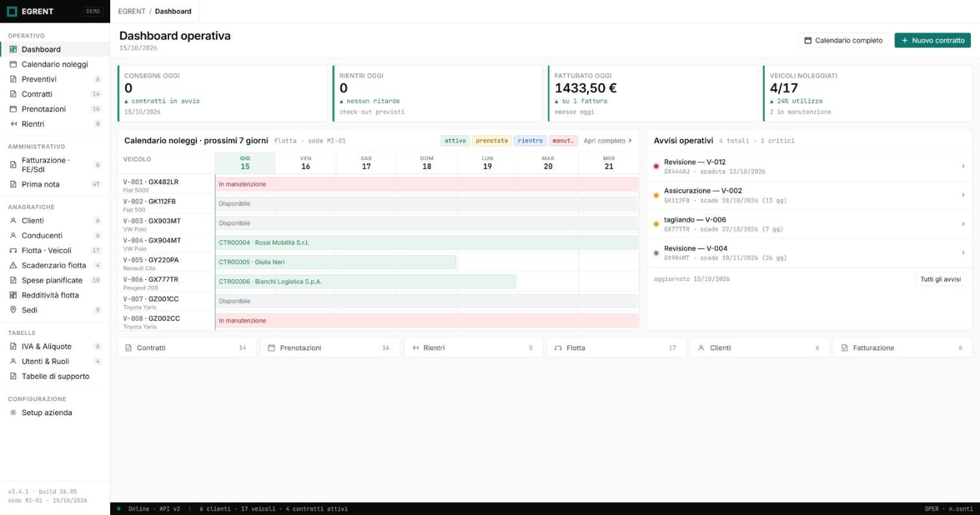The image size is (980, 515).
Task: Toggle the attivo legend filter
Action: [x=455, y=141]
